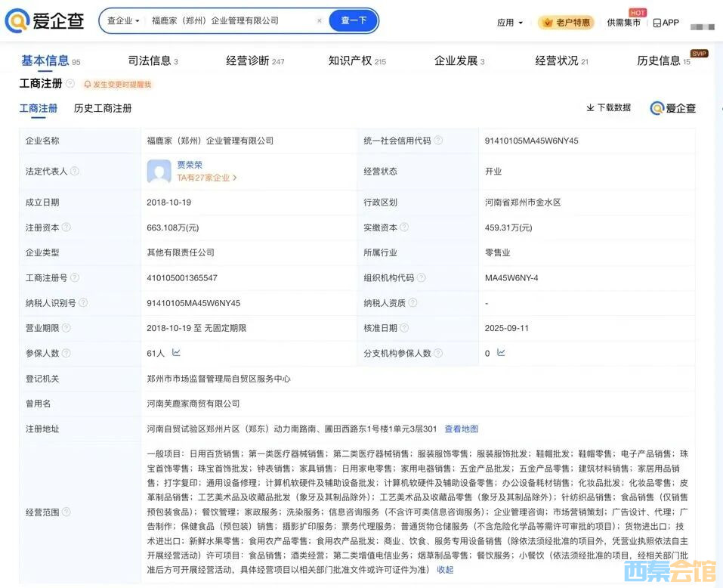Image resolution: width=723 pixels, height=588 pixels.
Task: Open the 查企业 search type dropdown
Action: tap(123, 21)
